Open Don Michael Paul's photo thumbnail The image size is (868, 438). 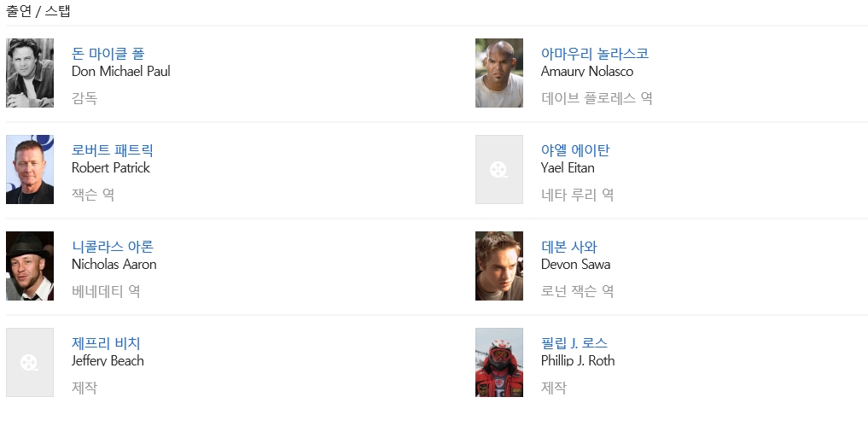click(30, 73)
